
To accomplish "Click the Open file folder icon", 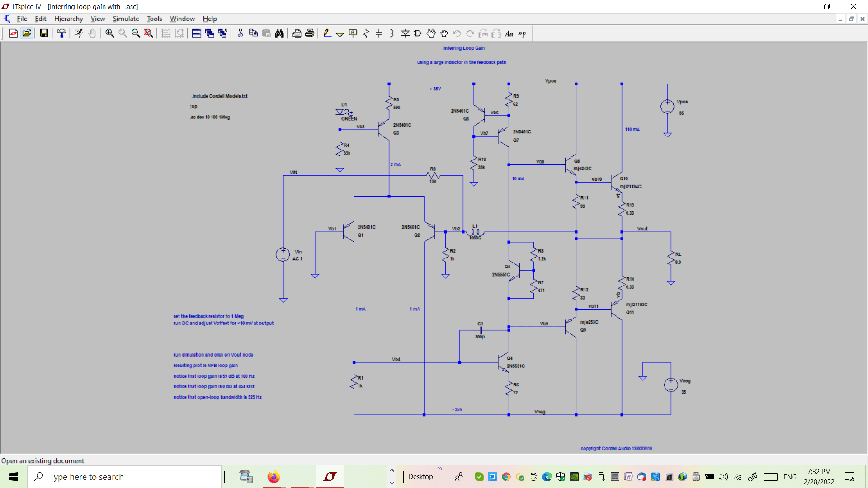I will click(27, 33).
